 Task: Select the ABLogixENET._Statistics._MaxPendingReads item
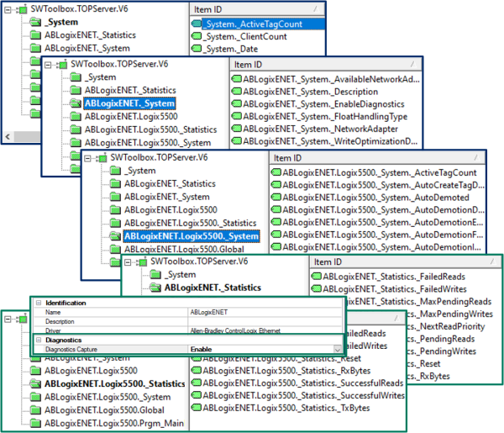[x=419, y=301]
